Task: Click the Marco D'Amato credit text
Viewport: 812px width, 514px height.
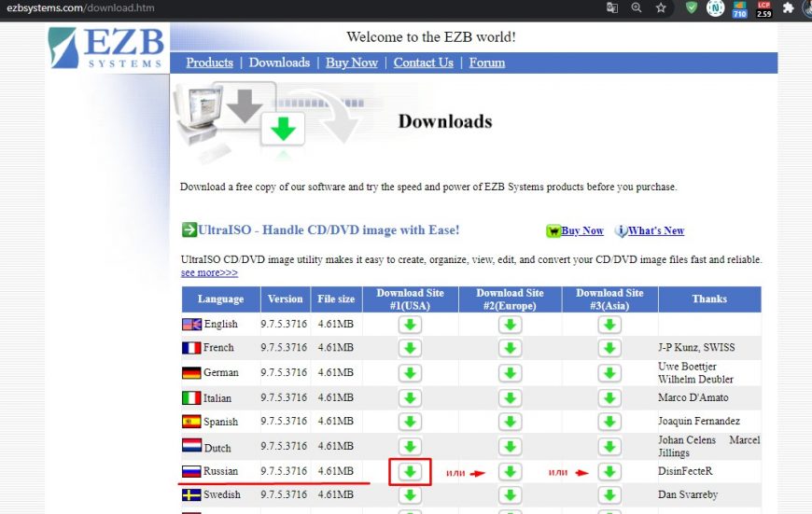Action: point(693,397)
